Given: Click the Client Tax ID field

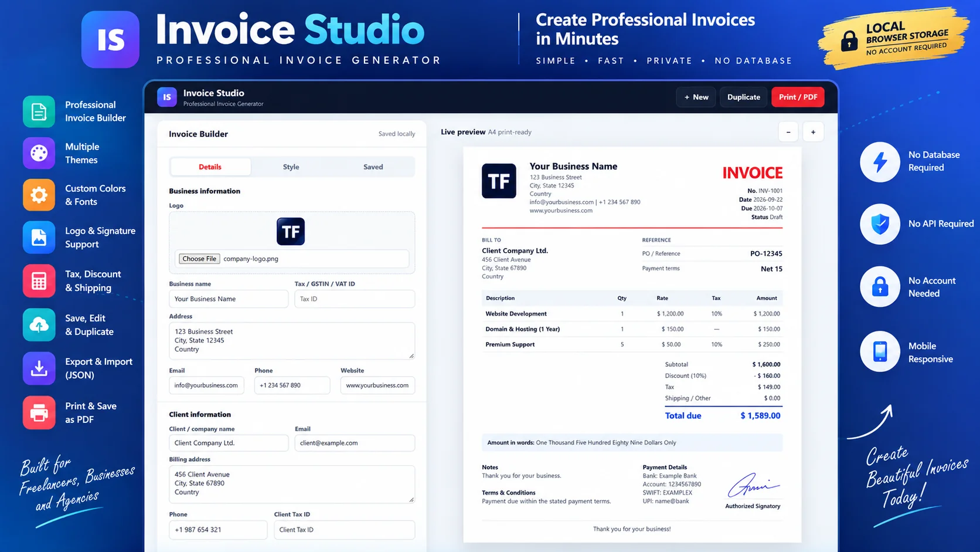Looking at the screenshot, I should coord(344,530).
